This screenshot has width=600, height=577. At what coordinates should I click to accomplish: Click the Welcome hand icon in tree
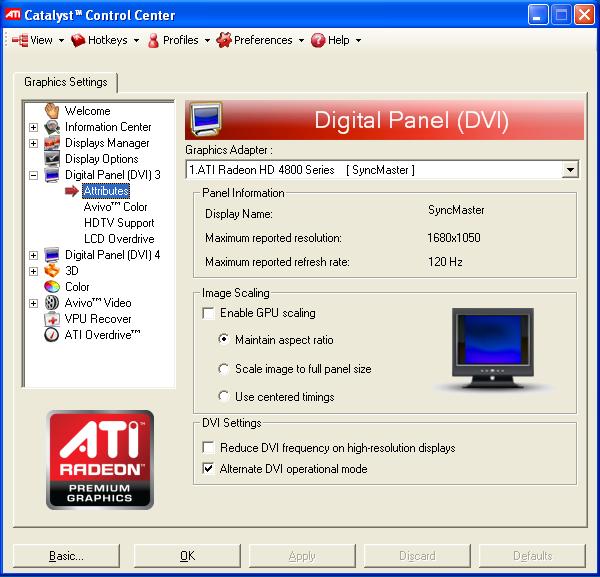coord(52,111)
